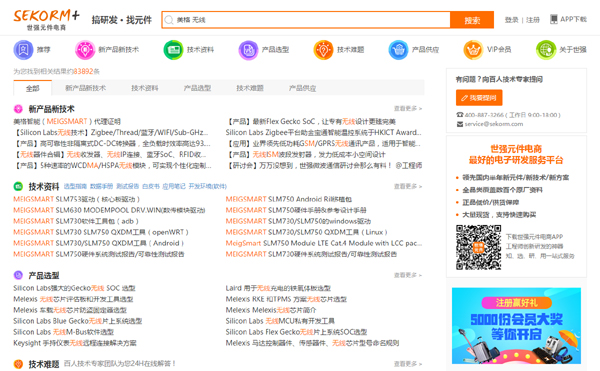600x371 pixels.
Task: Click the SEKORM+ logo
Action: click(46, 20)
